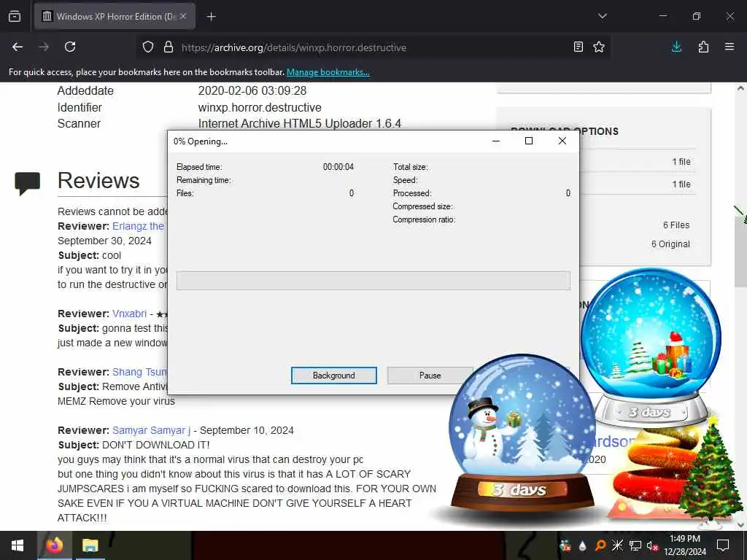Image resolution: width=747 pixels, height=560 pixels.
Task: Open a new browser tab
Action: [x=211, y=17]
